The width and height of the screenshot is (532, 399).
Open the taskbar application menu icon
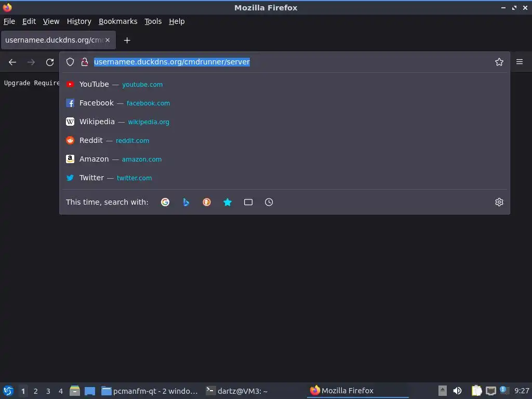pos(8,391)
